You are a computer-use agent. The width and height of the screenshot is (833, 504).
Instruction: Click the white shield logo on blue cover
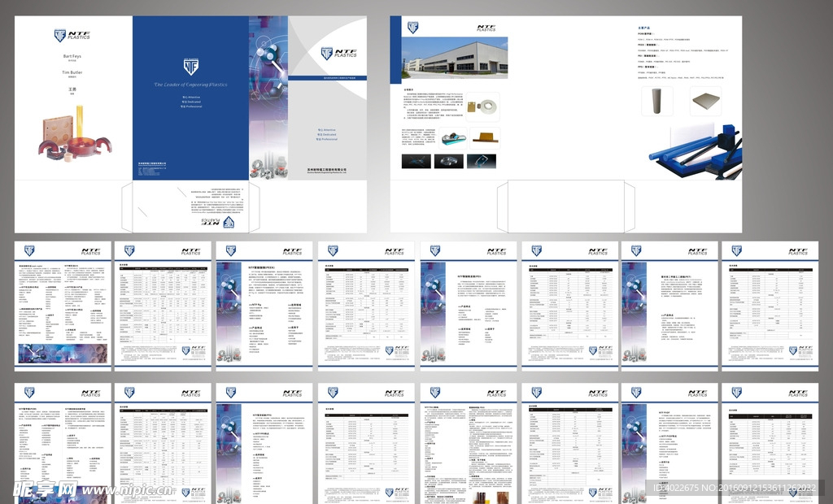190,67
